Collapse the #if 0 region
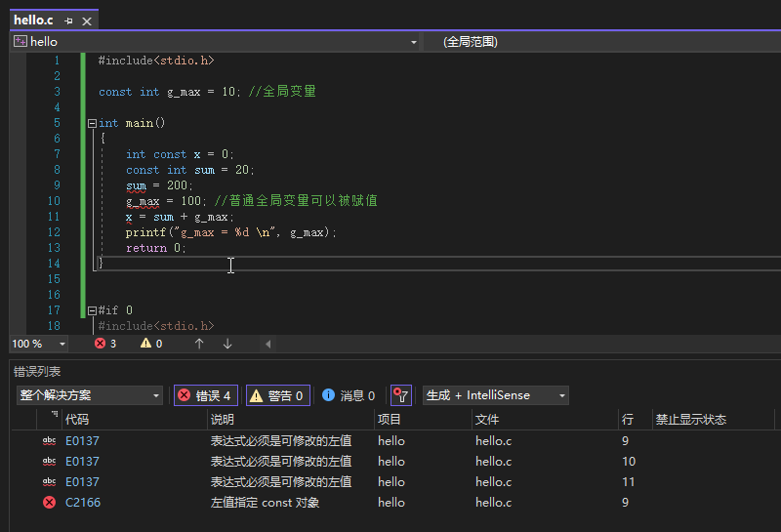Image resolution: width=781 pixels, height=532 pixels. tap(92, 310)
